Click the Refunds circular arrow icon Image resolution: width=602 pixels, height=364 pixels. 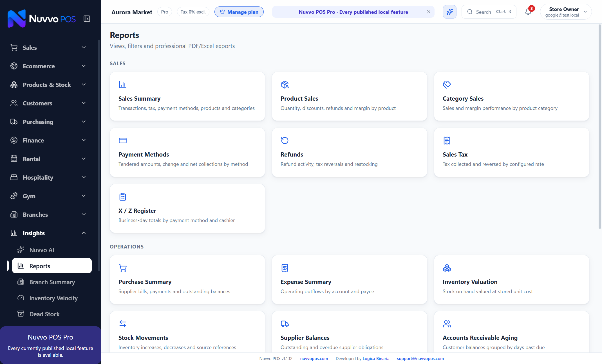coord(285,140)
